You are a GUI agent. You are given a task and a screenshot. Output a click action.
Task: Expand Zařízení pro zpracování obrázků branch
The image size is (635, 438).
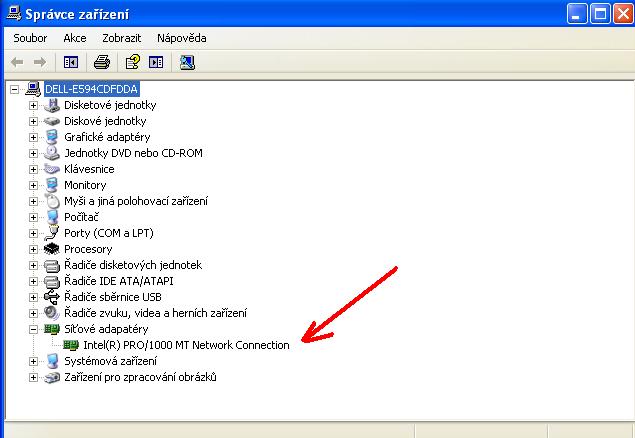pos(33,377)
